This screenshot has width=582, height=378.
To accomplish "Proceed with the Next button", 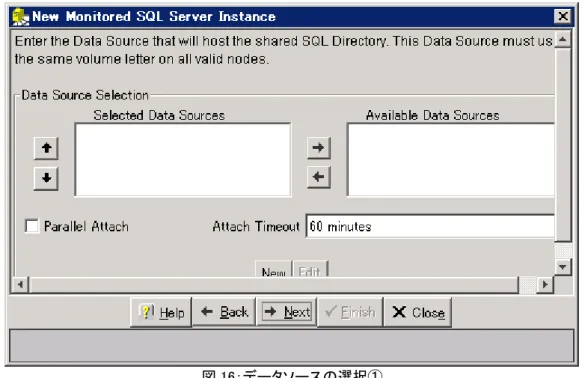I will (x=287, y=312).
